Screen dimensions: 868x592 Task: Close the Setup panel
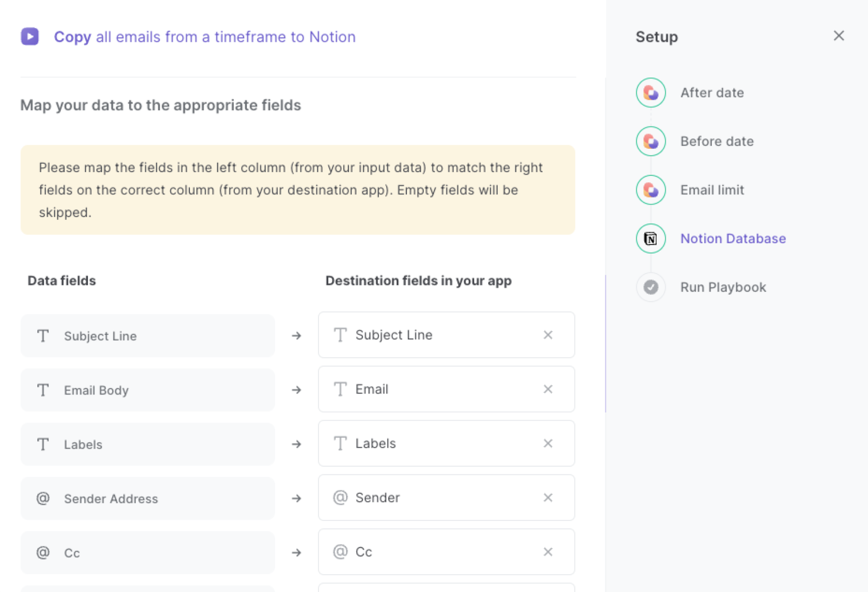tap(839, 36)
